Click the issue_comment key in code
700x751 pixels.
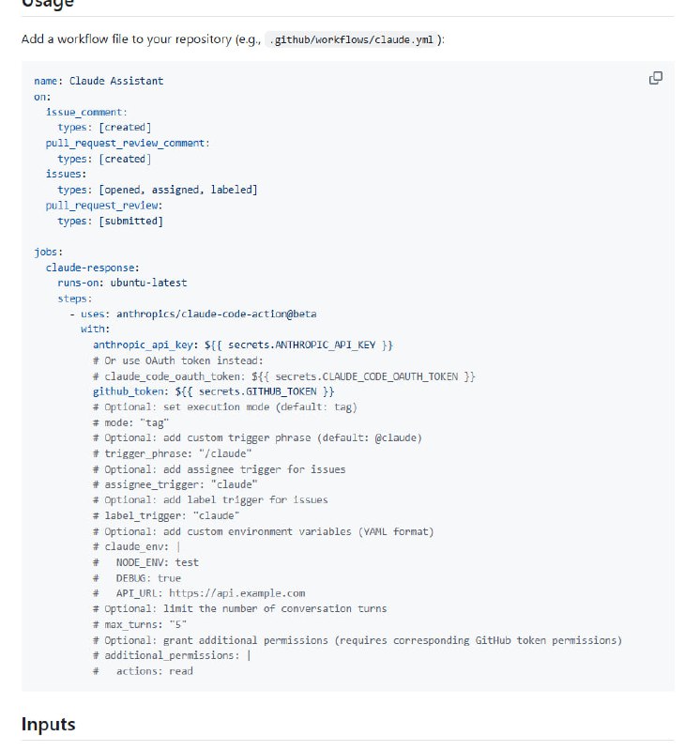(86, 112)
